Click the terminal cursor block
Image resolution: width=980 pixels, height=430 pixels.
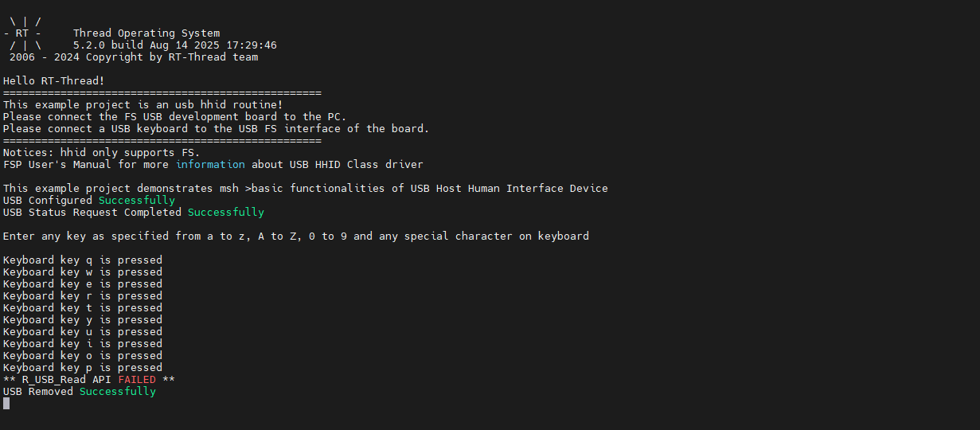(x=6, y=404)
